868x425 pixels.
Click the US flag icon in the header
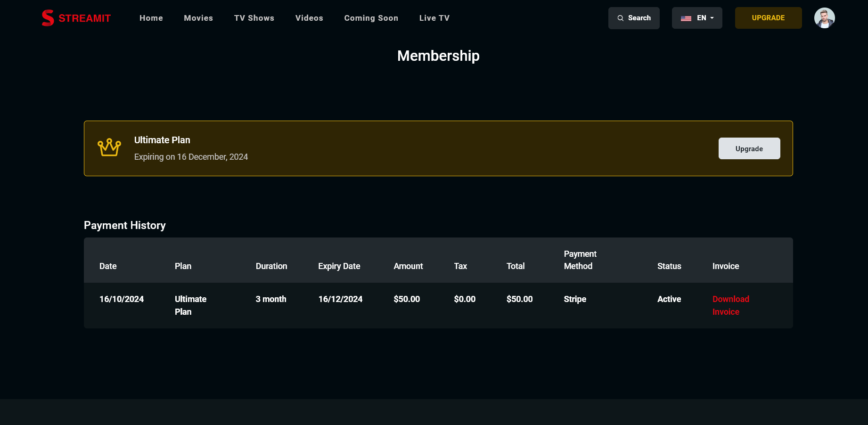686,18
